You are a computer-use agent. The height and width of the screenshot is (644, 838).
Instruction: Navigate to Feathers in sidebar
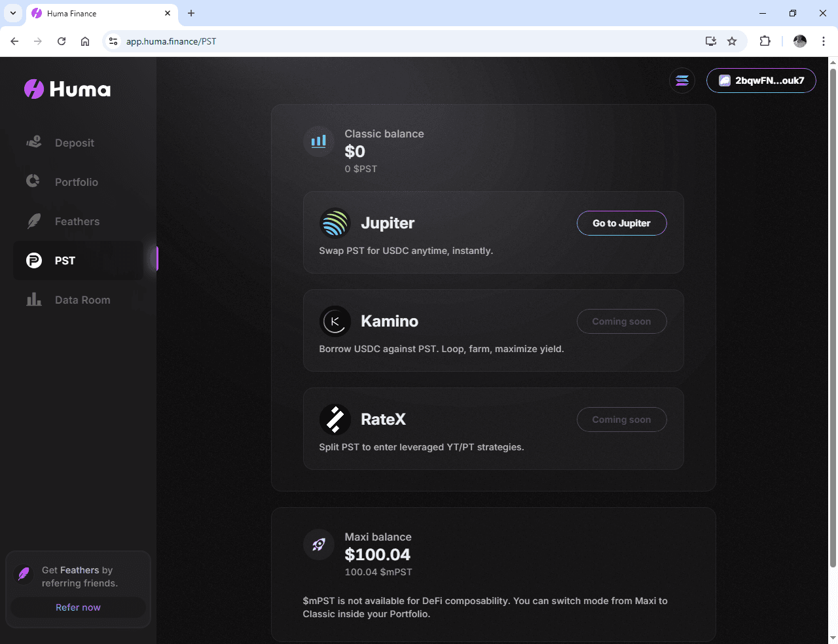[79, 221]
